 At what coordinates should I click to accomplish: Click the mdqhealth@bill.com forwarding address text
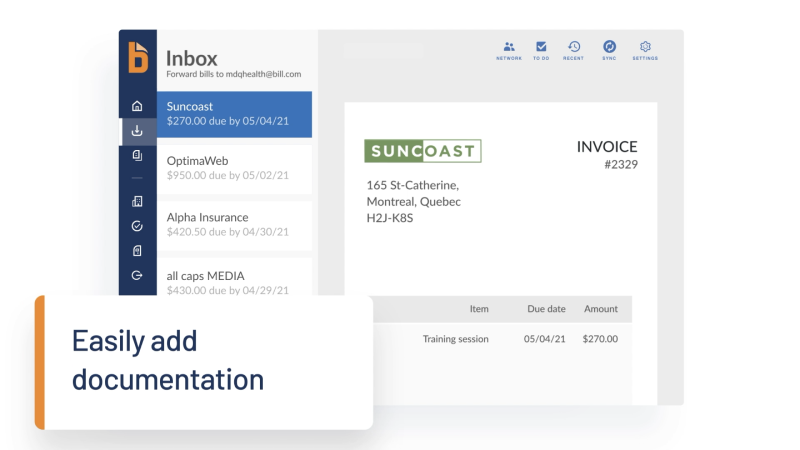click(263, 74)
